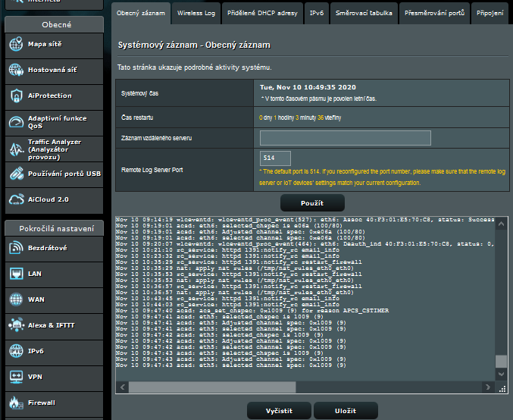This screenshot has height=420, width=513.
Task: Click the Alexa & IFTTT icon
Action: point(16,325)
